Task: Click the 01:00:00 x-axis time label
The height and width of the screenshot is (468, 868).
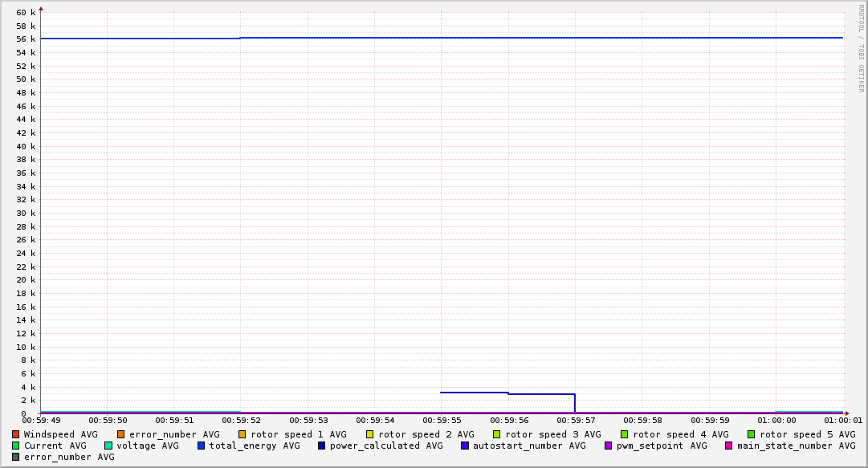Action: (x=776, y=420)
